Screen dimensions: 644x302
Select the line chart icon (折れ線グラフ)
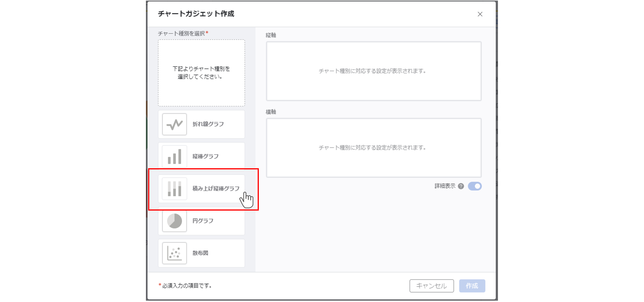174,124
